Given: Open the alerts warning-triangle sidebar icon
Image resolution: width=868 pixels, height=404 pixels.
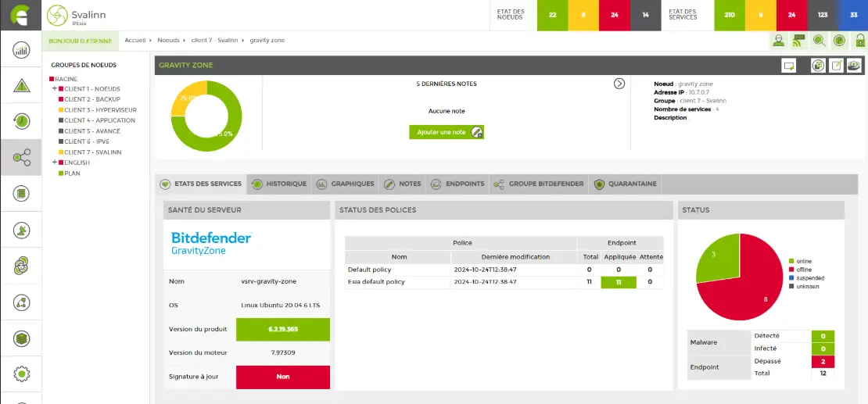Looking at the screenshot, I should tap(21, 86).
